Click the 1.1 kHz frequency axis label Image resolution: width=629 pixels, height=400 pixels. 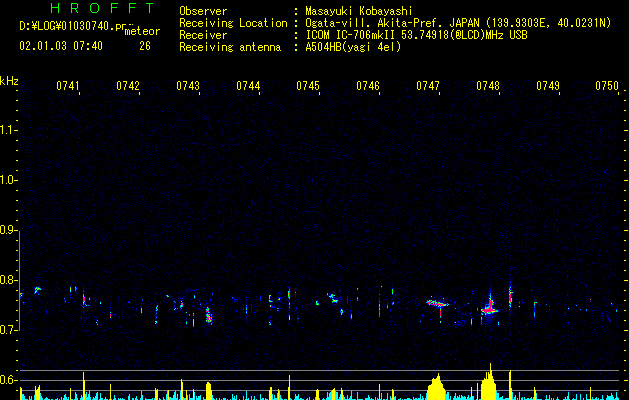[8, 130]
